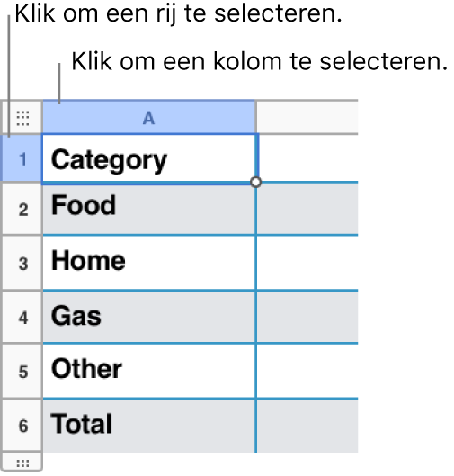This screenshot has height=476, width=454.
Task: Click the round selection handle on Category cell
Action: click(256, 182)
